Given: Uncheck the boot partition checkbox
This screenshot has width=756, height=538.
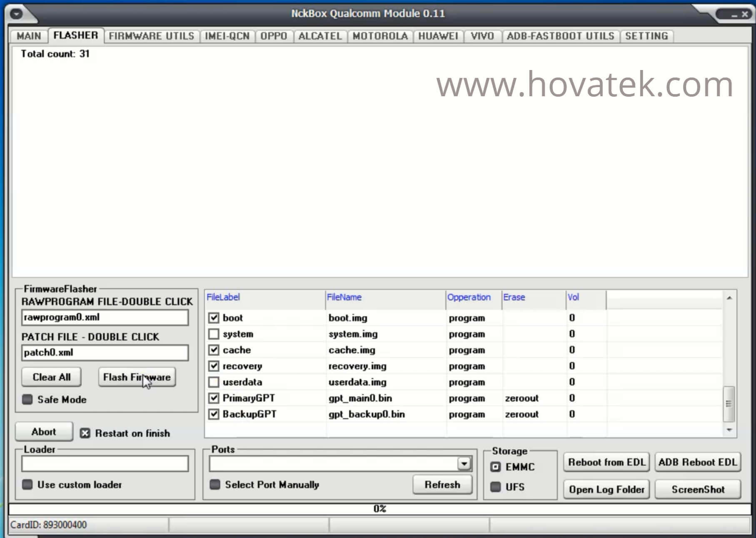Looking at the screenshot, I should pyautogui.click(x=214, y=318).
